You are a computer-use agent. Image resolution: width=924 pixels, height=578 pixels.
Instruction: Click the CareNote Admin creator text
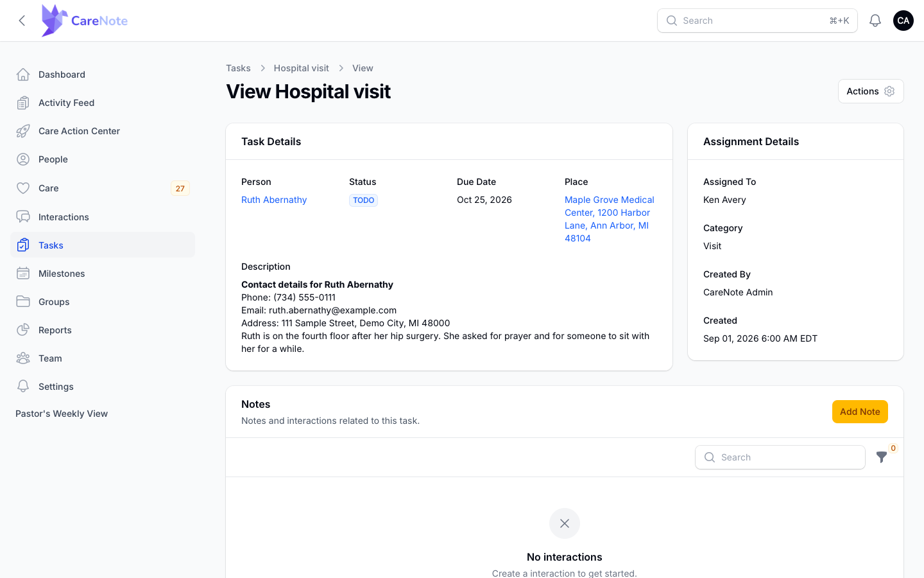(738, 292)
